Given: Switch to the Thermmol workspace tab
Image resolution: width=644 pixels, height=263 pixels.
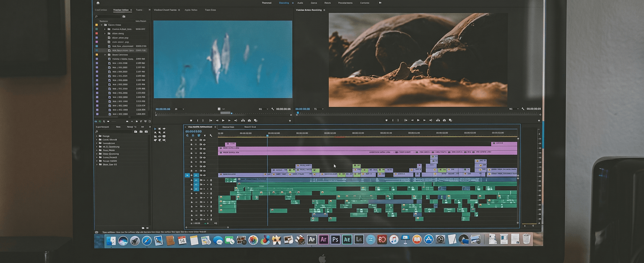Looking at the screenshot, I should 267,3.
